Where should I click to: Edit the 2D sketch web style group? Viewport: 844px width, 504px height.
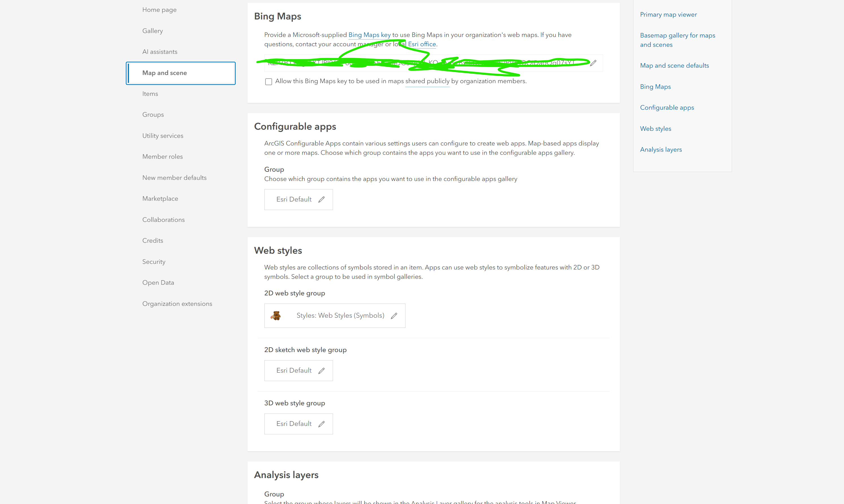tap(322, 370)
